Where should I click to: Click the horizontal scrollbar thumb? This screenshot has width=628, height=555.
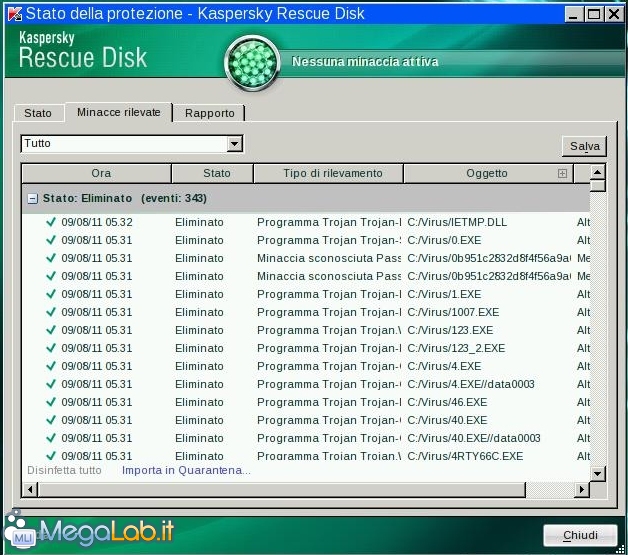click(282, 489)
